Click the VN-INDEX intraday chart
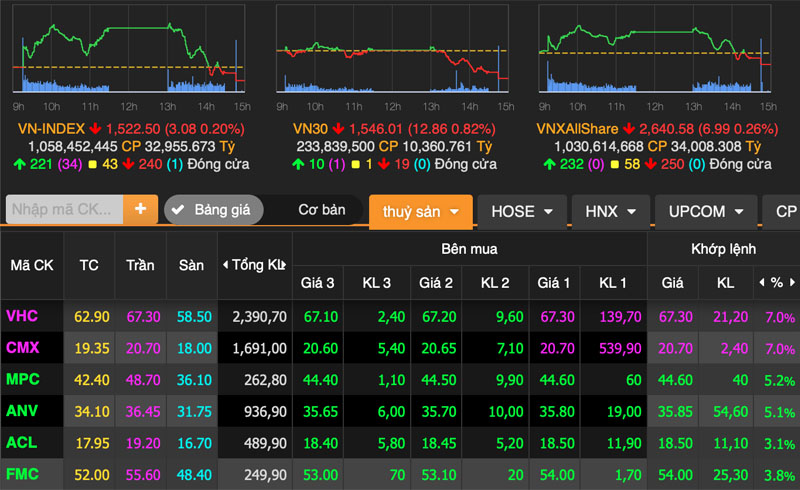The image size is (800, 490). click(129, 49)
